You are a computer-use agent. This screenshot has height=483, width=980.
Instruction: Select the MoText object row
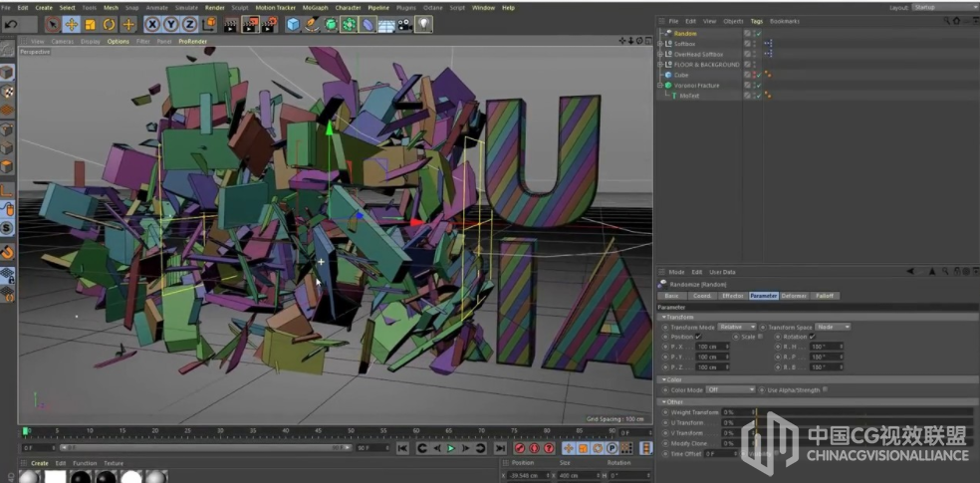click(x=689, y=96)
